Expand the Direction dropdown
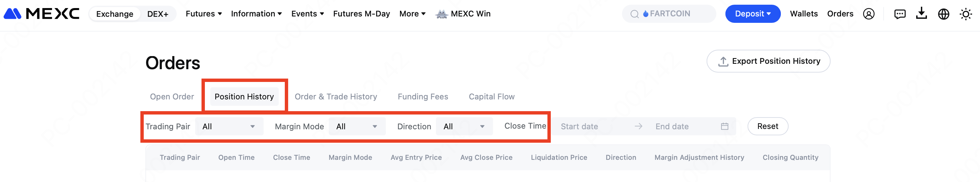The height and width of the screenshot is (182, 980). coord(464,126)
